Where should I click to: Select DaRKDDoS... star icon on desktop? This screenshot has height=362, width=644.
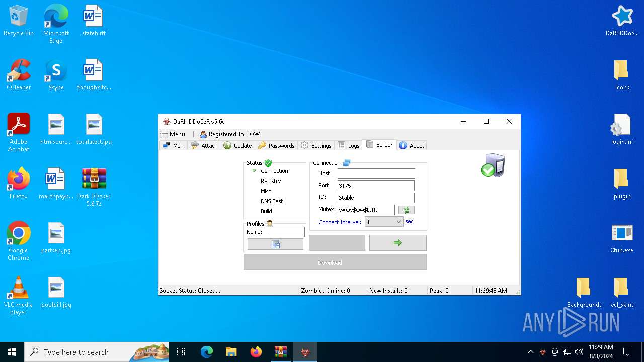click(x=622, y=21)
